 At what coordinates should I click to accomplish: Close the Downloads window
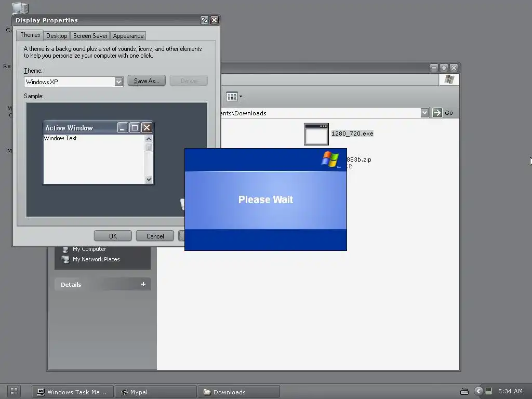[x=454, y=68]
